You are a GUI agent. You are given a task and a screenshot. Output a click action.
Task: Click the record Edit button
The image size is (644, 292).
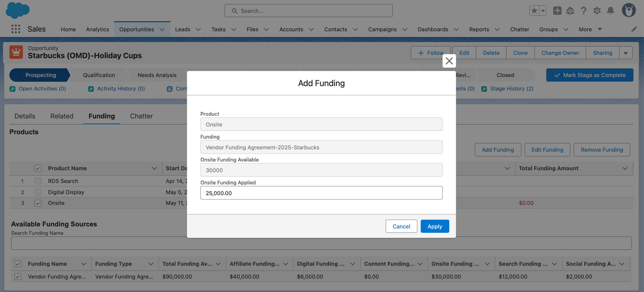click(x=464, y=53)
